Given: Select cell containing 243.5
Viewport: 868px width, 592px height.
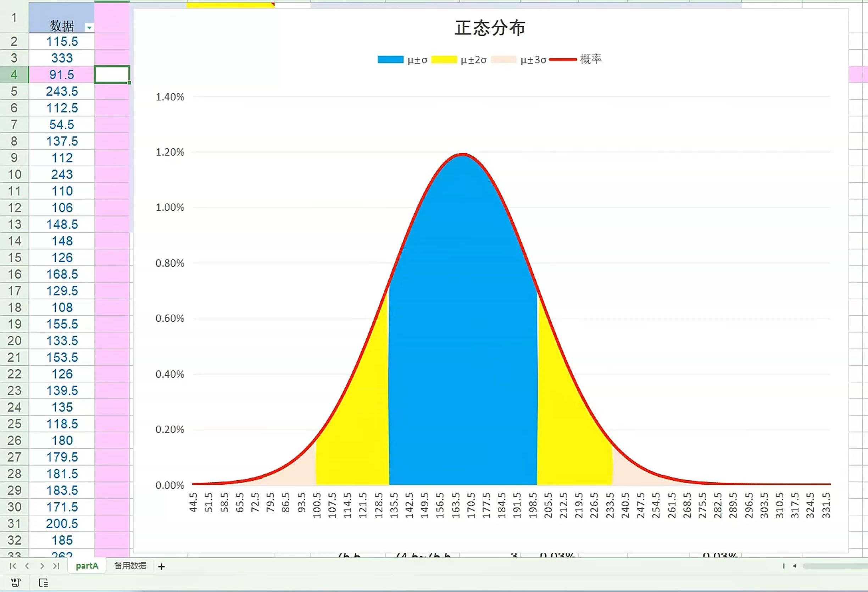Looking at the screenshot, I should [62, 91].
